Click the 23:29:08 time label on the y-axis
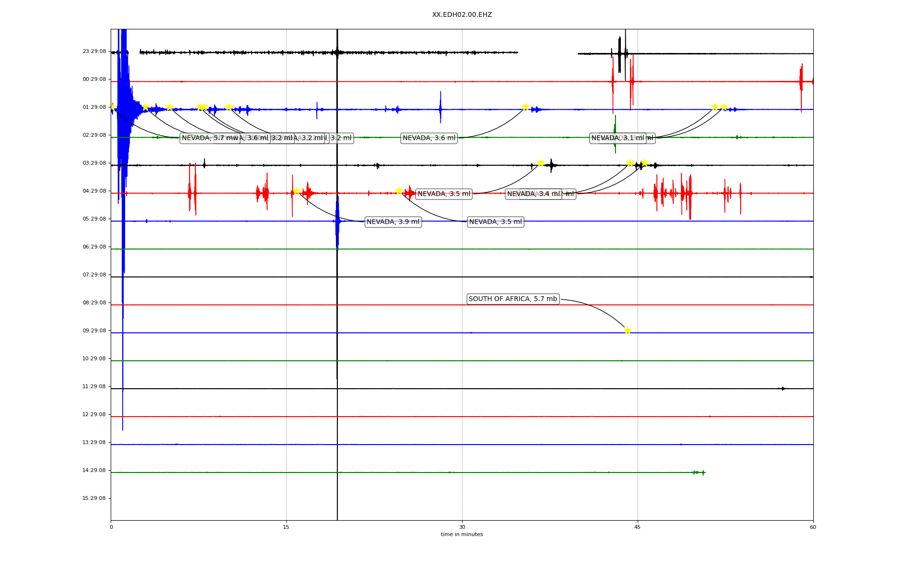This screenshot has height=578, width=924. pyautogui.click(x=94, y=52)
